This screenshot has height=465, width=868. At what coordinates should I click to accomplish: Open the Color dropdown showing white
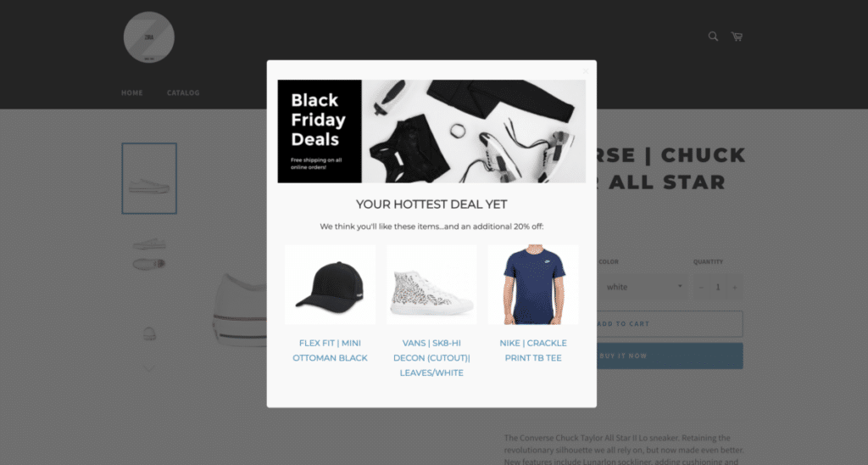coord(643,287)
